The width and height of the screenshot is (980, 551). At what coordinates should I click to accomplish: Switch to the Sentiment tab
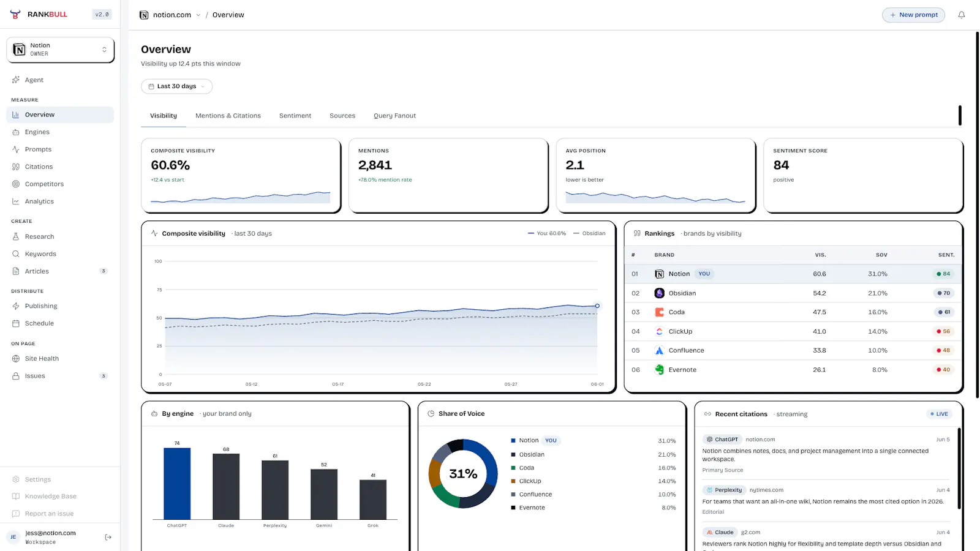pyautogui.click(x=295, y=116)
